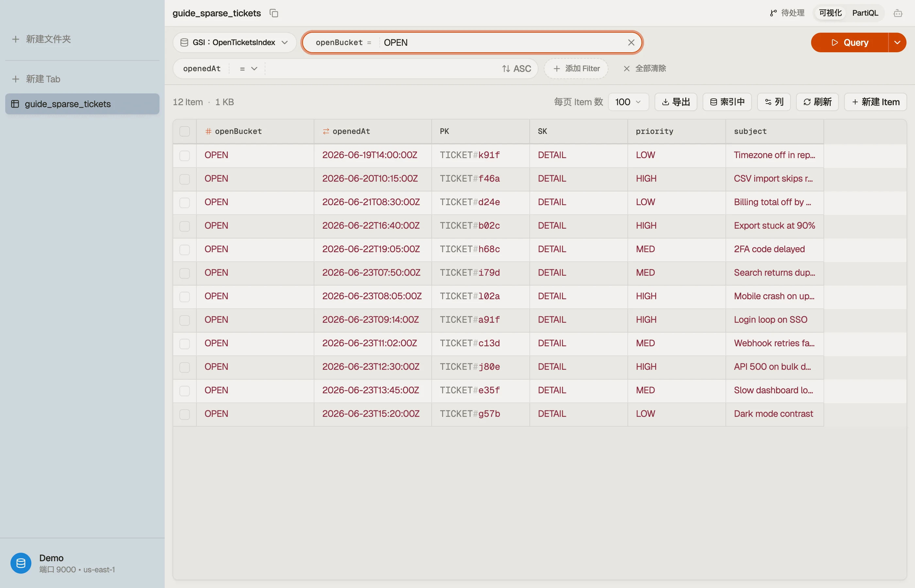The width and height of the screenshot is (915, 588).
Task: Click the SK column header
Action: tap(578, 131)
